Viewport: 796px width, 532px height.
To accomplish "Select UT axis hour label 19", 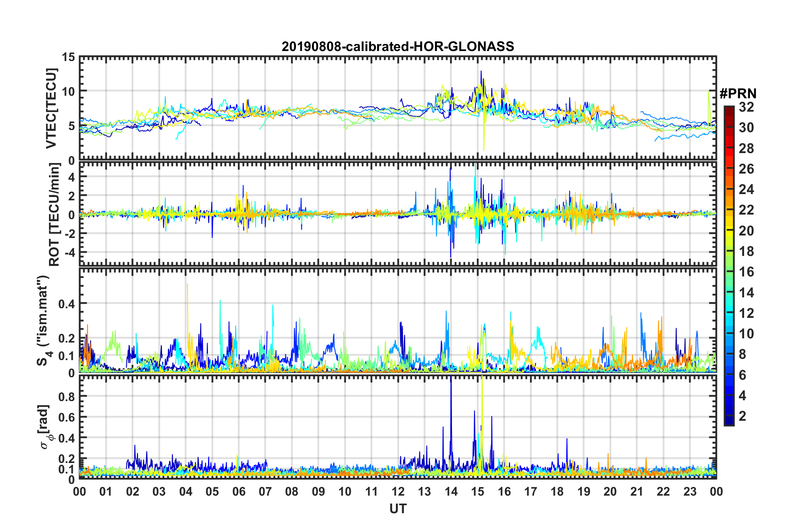I will (584, 491).
